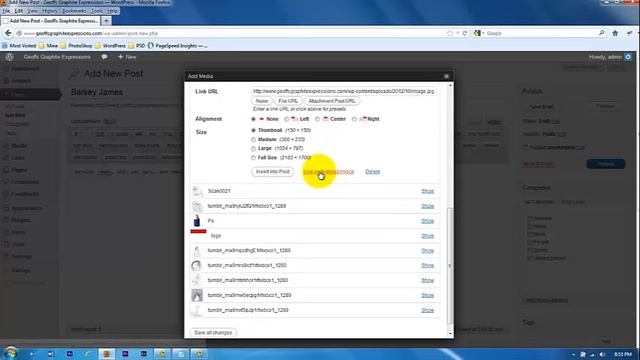This screenshot has width=640, height=360.
Task: Click the File URL preset button
Action: pos(288,101)
